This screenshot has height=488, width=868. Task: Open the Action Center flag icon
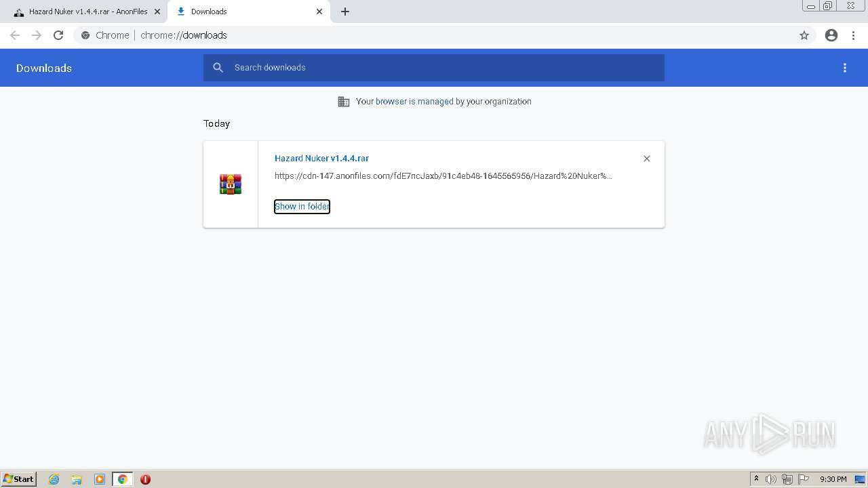tap(804, 479)
